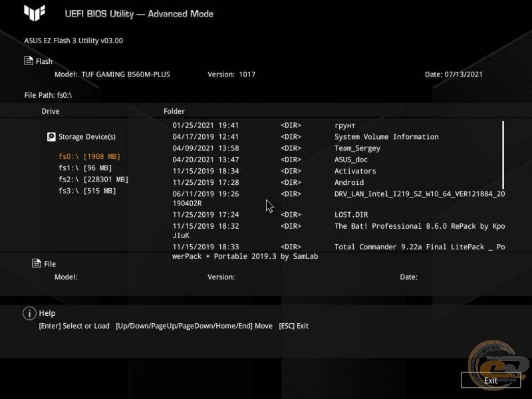
Task: Click the Flash section label
Action: click(x=44, y=61)
